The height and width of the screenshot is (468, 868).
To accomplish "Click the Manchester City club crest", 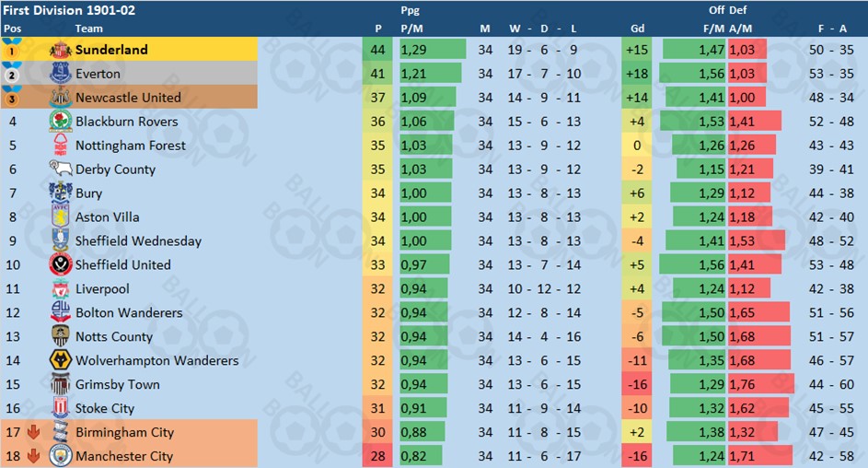I will tap(60, 456).
